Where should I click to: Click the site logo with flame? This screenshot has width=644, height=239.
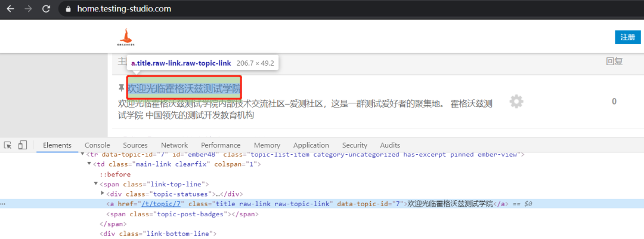(x=125, y=37)
